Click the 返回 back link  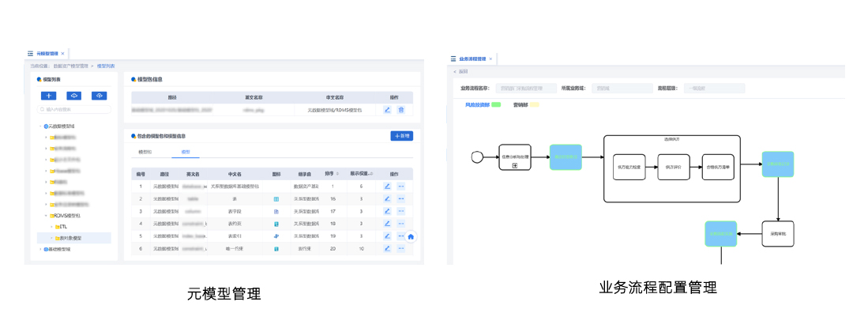[x=461, y=72]
